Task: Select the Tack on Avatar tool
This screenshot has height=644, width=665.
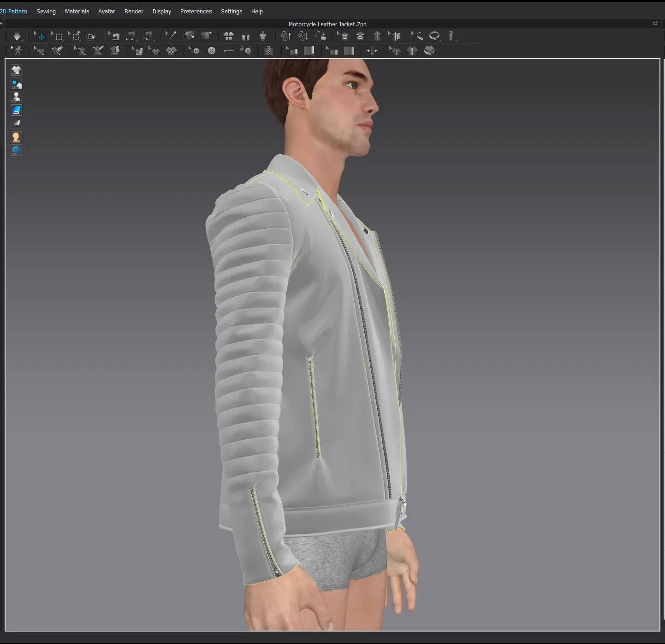Action: tap(189, 36)
